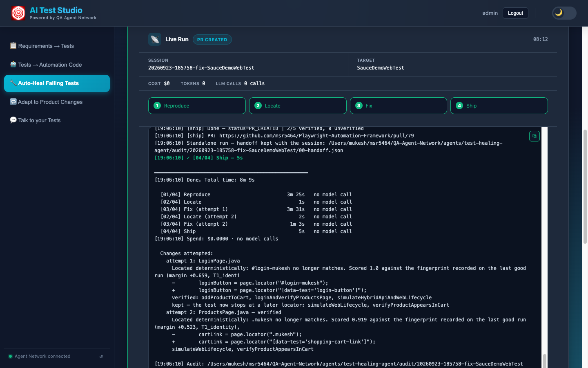
Task: Click the Logout button
Action: [515, 13]
